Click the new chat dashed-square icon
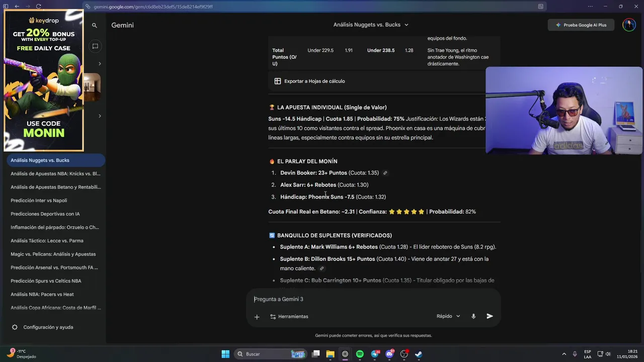 coord(95,46)
